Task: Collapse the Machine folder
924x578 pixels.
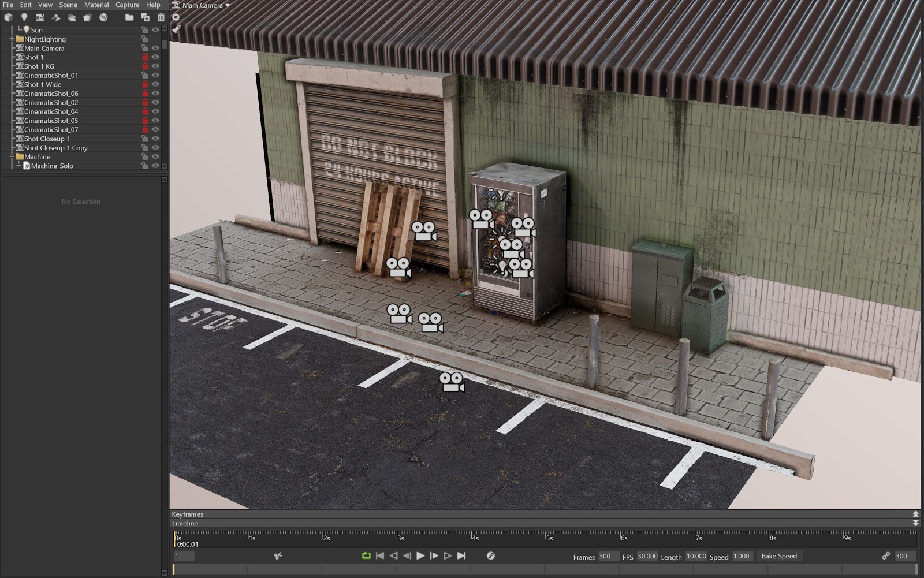Action: [12, 157]
